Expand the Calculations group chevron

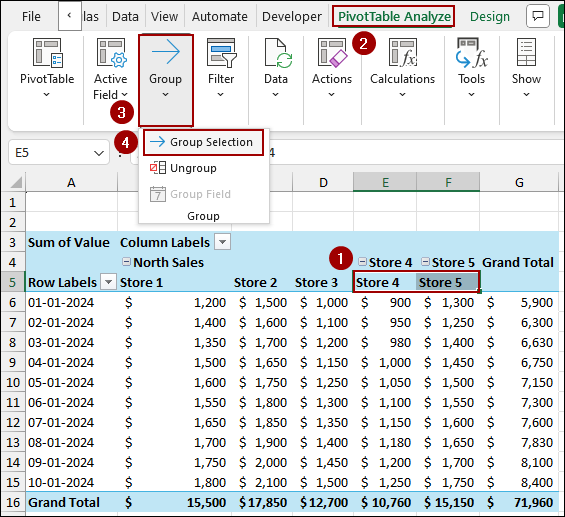pos(402,95)
